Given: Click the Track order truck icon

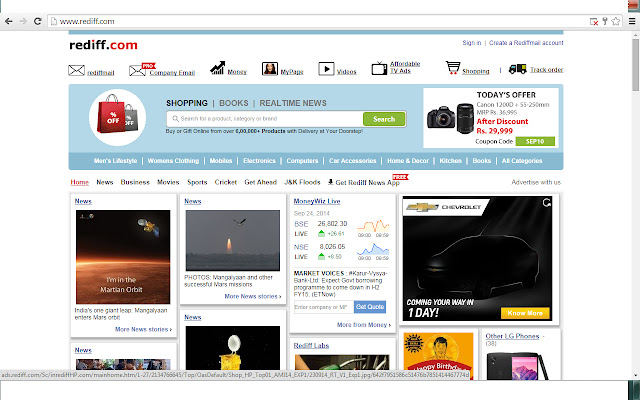Looking at the screenshot, I should pos(518,69).
